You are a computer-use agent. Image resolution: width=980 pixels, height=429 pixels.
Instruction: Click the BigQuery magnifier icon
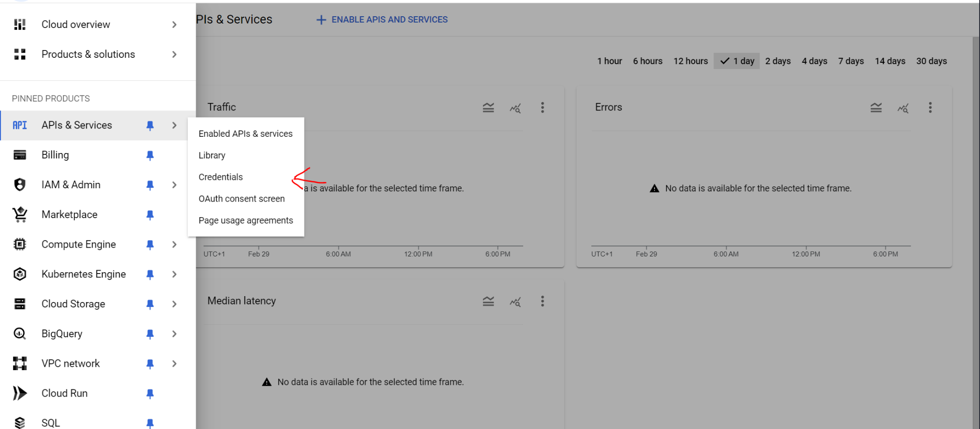click(20, 334)
